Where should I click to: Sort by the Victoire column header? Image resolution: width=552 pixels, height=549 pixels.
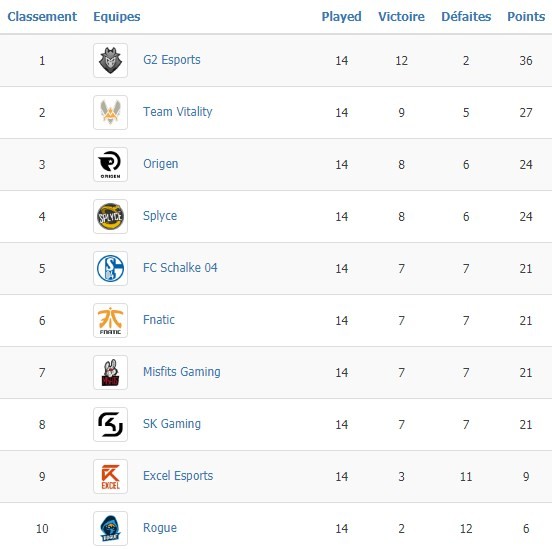pos(401,17)
